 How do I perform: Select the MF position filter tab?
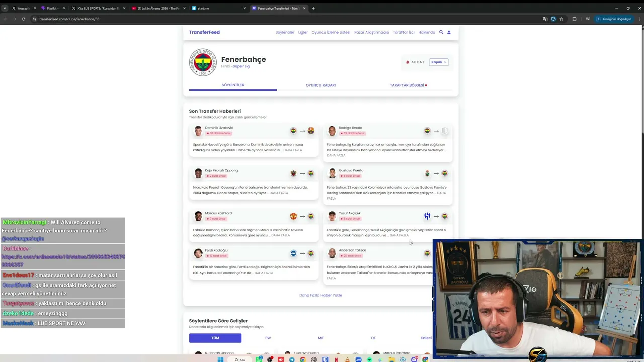coord(320,338)
